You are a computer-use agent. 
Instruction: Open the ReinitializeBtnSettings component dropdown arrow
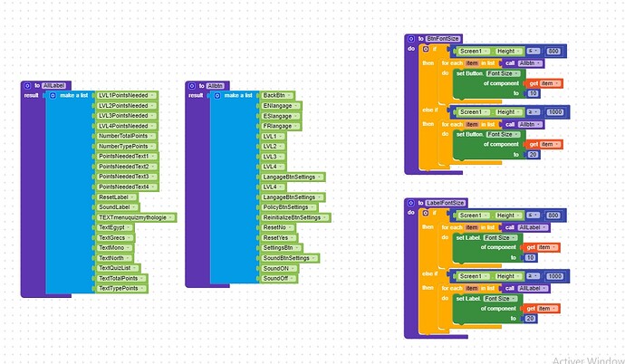pyautogui.click(x=325, y=217)
